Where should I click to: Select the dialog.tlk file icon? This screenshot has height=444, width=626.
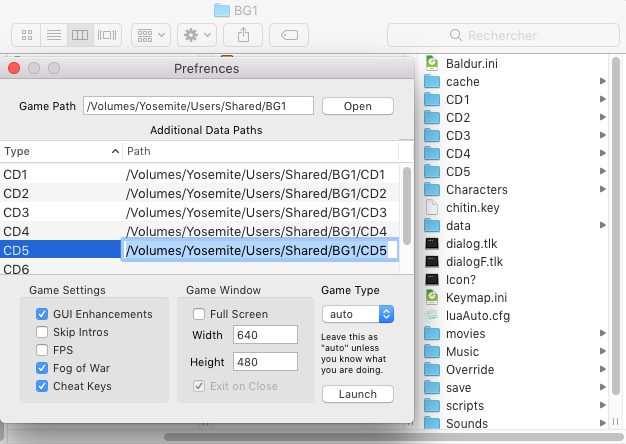pyautogui.click(x=432, y=244)
